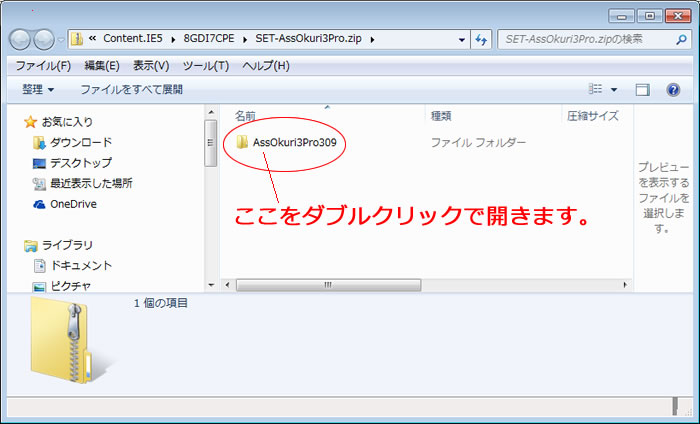This screenshot has height=424, width=700.
Task: Sort by the 名前 column header
Action: (246, 116)
